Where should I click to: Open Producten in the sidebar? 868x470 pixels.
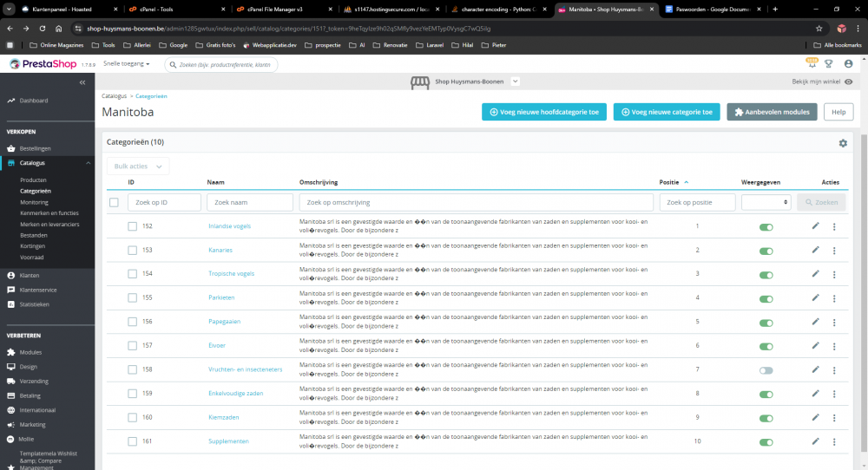click(x=33, y=180)
